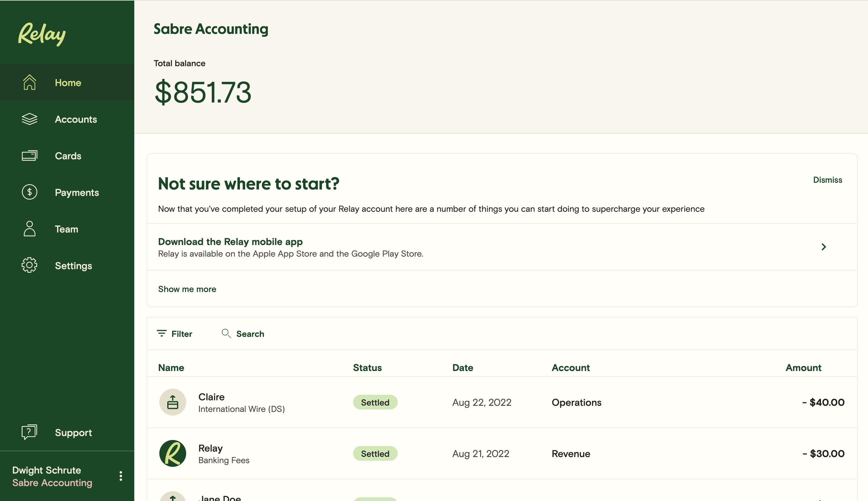
Task: Click the Settled badge in the Claire row
Action: point(375,402)
